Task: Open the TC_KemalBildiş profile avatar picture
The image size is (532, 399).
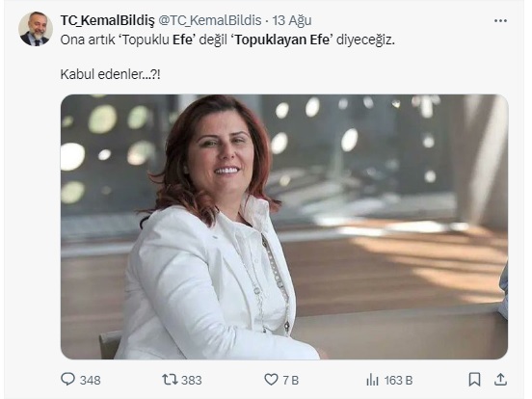Action: (x=36, y=29)
